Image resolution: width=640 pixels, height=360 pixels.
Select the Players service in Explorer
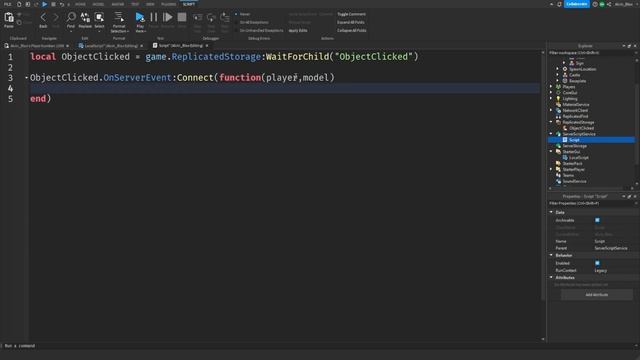point(569,87)
